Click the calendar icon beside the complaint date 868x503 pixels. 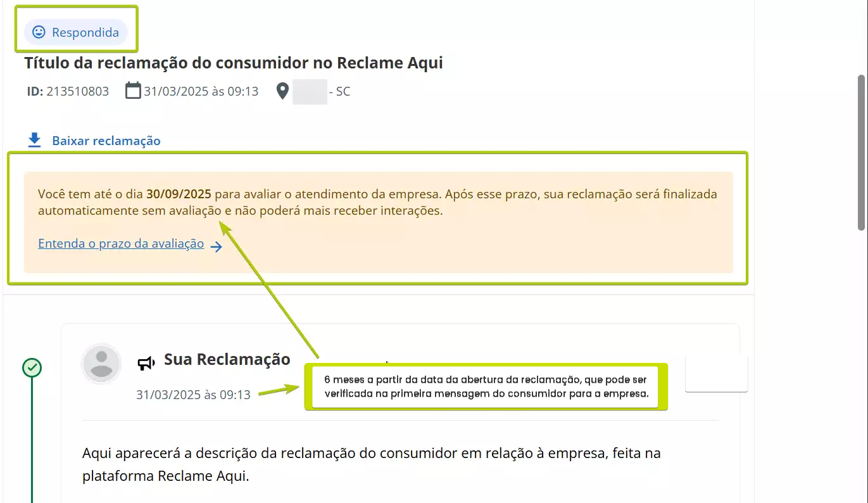(x=133, y=91)
